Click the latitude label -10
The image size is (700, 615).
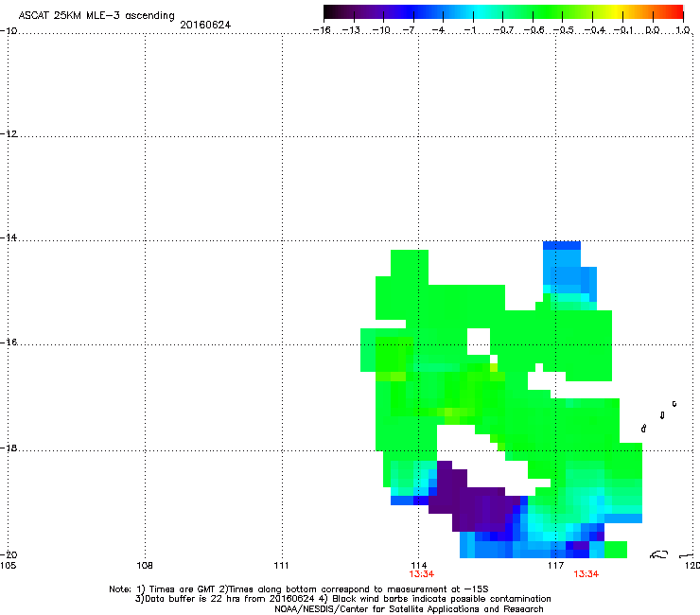[x=9, y=31]
